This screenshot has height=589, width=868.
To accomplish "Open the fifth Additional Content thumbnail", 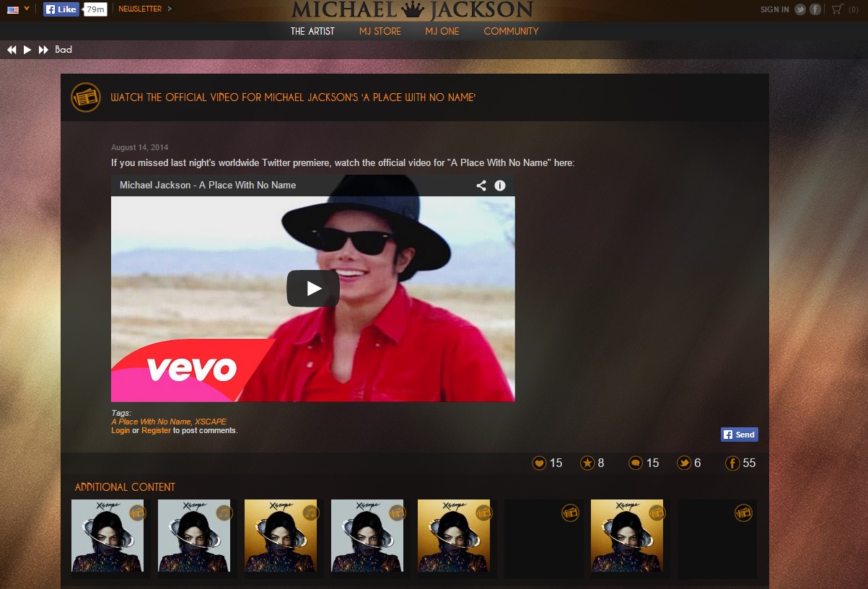I will click(454, 536).
